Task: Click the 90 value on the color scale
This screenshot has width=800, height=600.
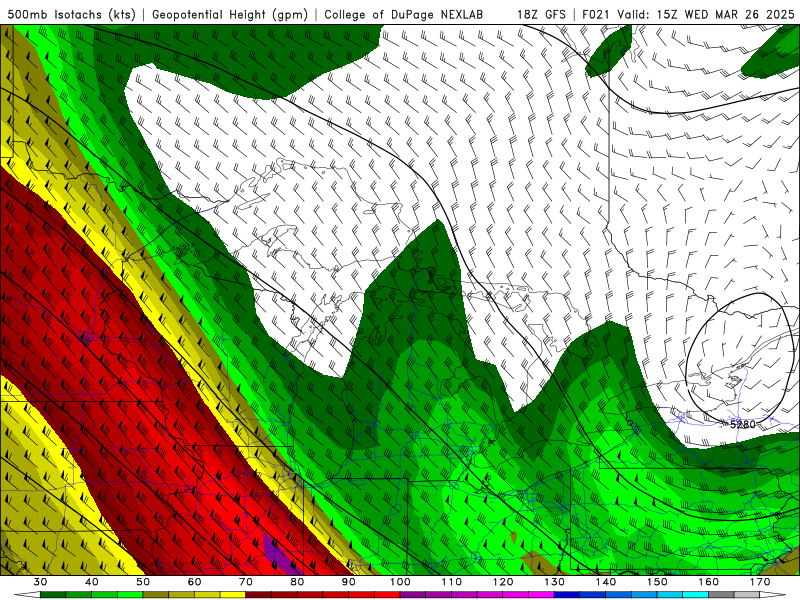Action: click(x=349, y=582)
